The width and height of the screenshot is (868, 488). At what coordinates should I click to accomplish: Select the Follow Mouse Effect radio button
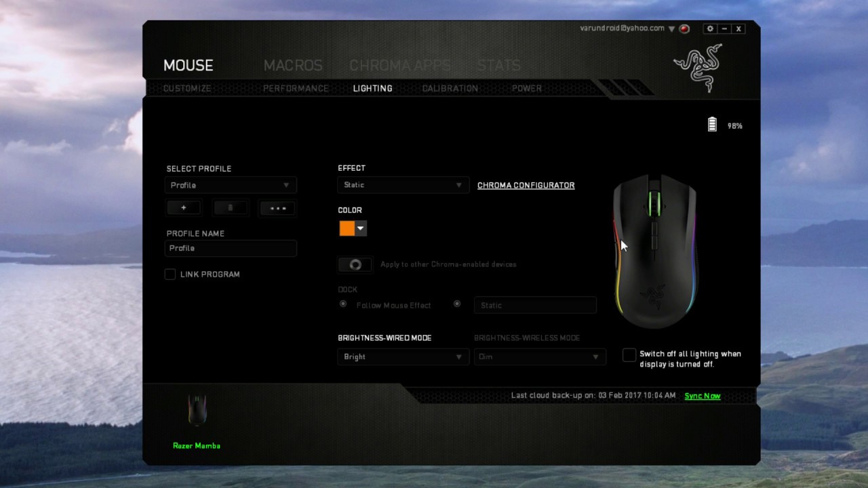(343, 304)
